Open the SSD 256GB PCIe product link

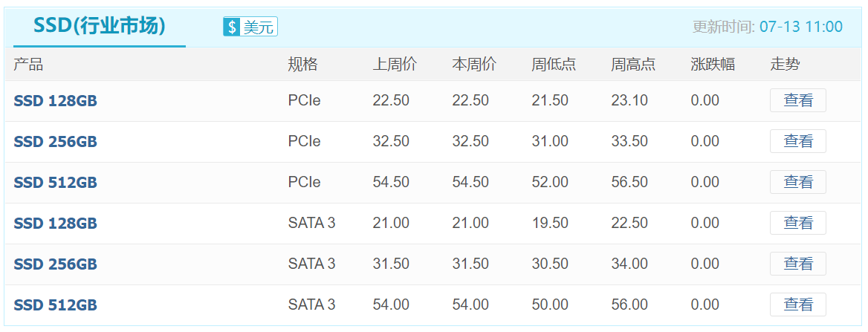pos(55,142)
